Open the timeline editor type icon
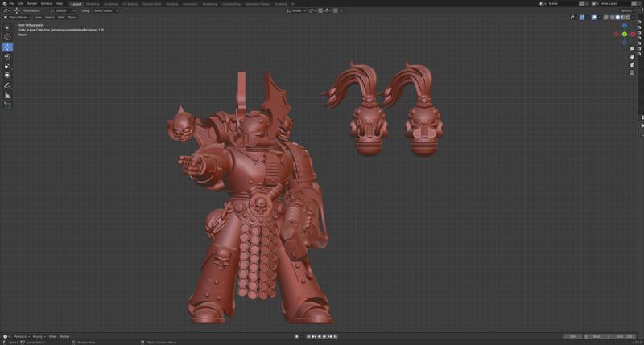The height and width of the screenshot is (345, 644). pyautogui.click(x=6, y=336)
